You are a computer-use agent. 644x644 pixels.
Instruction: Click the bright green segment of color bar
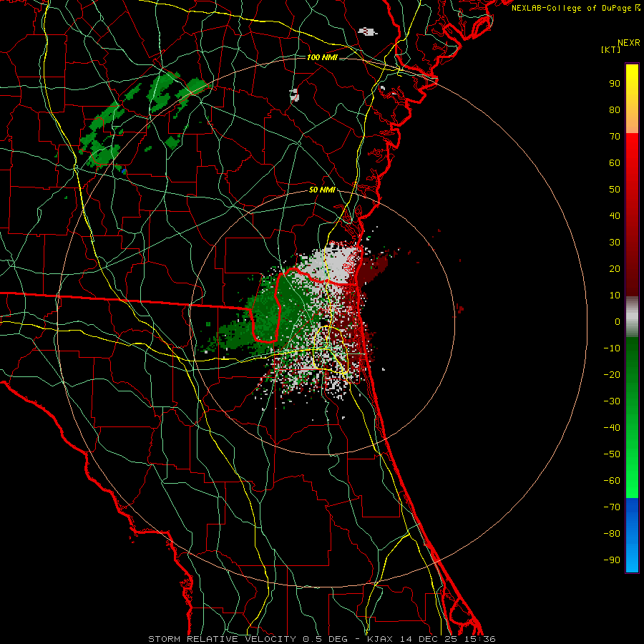tap(632, 417)
